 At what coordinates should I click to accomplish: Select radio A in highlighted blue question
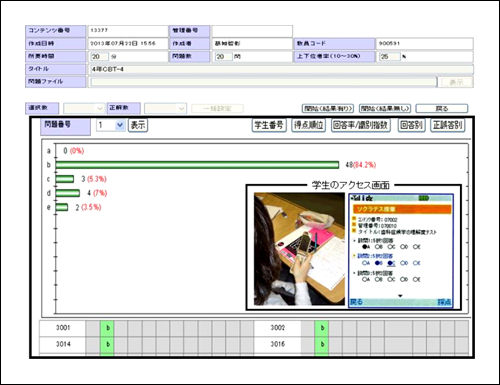(x=366, y=263)
